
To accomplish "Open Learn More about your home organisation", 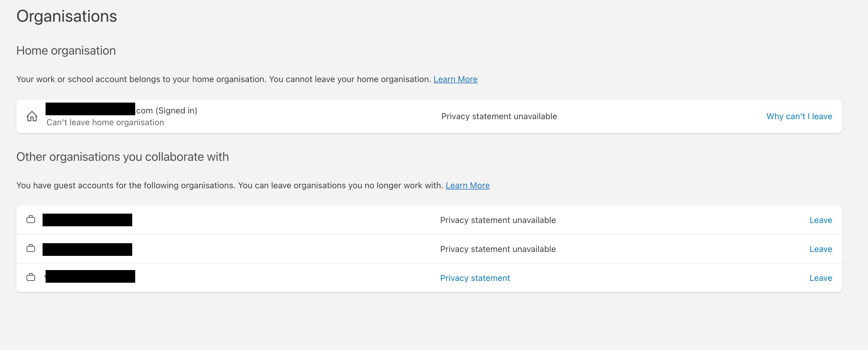I will click(455, 79).
